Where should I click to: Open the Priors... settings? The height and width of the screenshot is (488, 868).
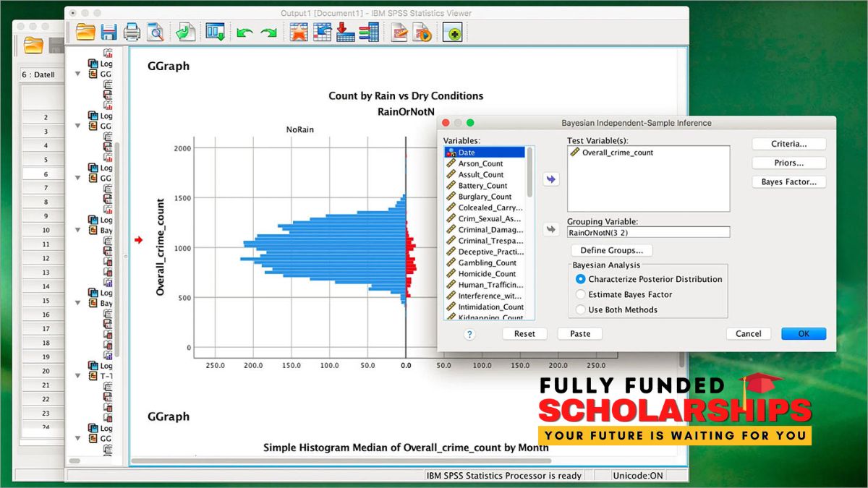click(788, 163)
